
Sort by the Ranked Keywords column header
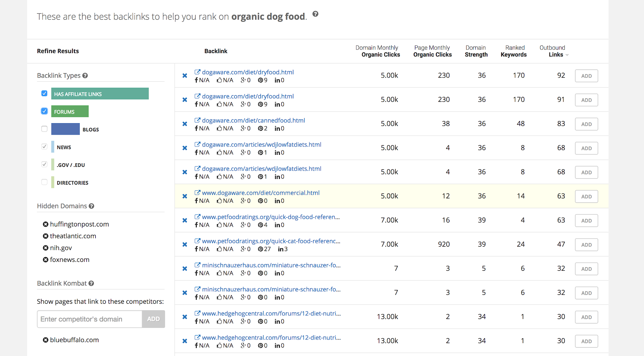[514, 51]
